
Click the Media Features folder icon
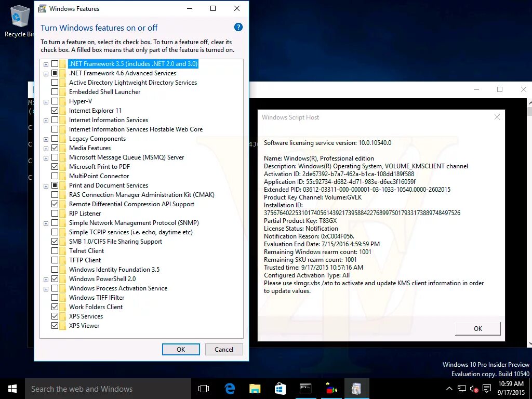pos(63,148)
